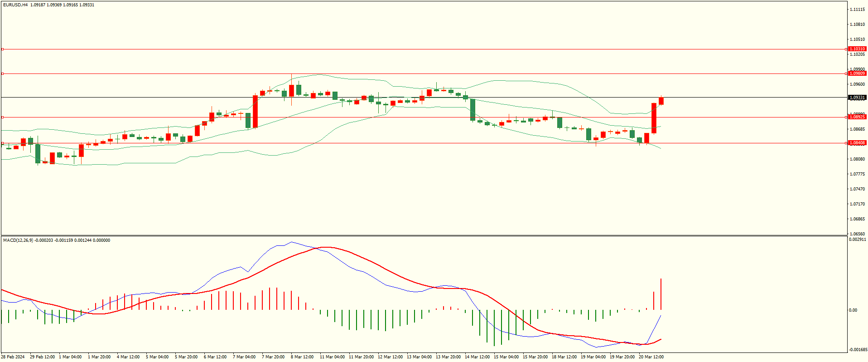Click the 1.06865 price scale value
Image resolution: width=868 pixels, height=362 pixels.
coord(858,219)
